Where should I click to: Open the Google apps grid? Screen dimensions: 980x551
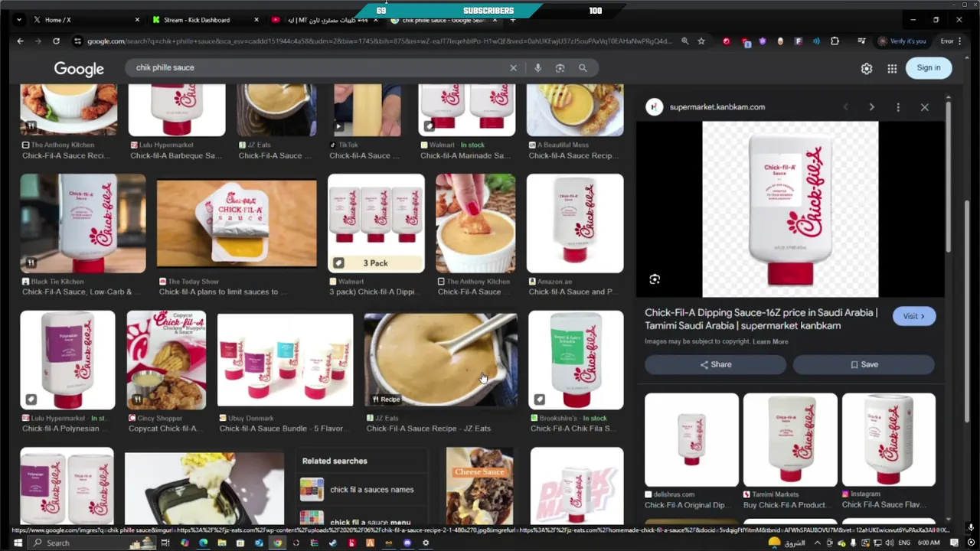(892, 68)
